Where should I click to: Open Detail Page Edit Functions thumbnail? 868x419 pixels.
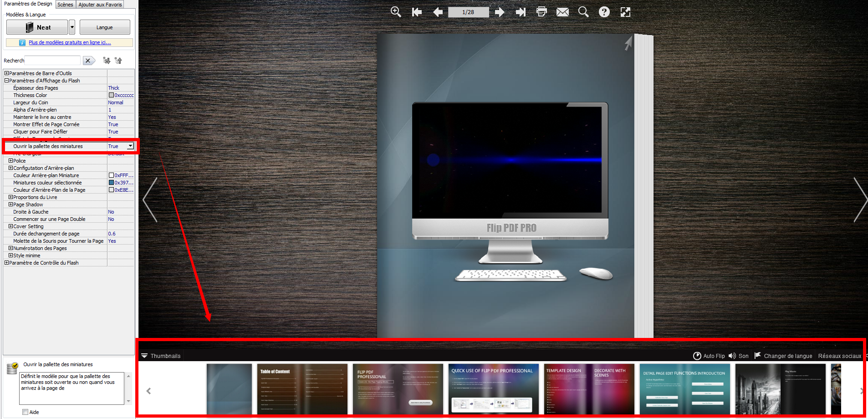[684, 389]
